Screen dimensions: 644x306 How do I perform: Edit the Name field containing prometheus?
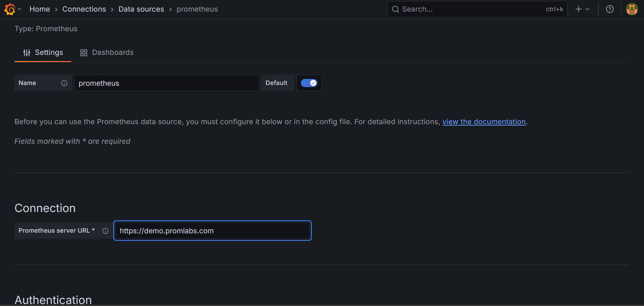click(x=167, y=83)
